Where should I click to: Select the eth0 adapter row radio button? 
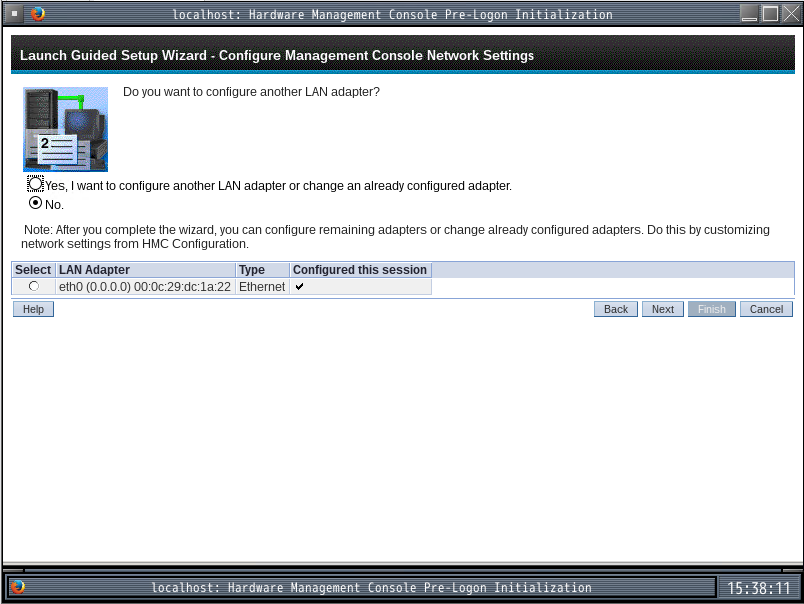coord(34,286)
